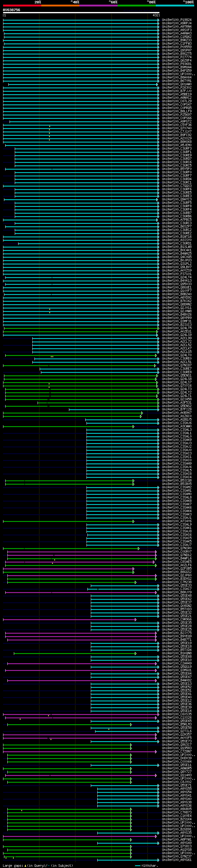The width and height of the screenshot is (197, 868).
Task: Click the UniRef100_A2CL99 label
Action: coord(177,338)
